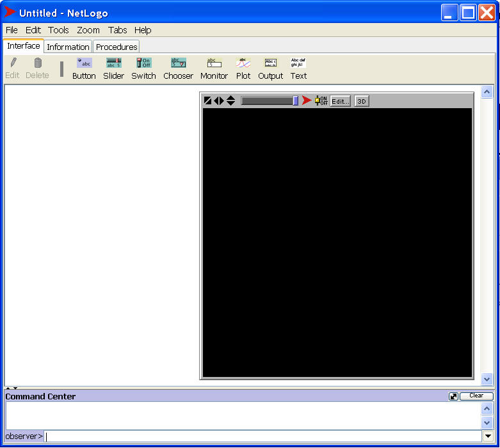Open the Help menu
The width and height of the screenshot is (500, 448).
click(x=143, y=30)
